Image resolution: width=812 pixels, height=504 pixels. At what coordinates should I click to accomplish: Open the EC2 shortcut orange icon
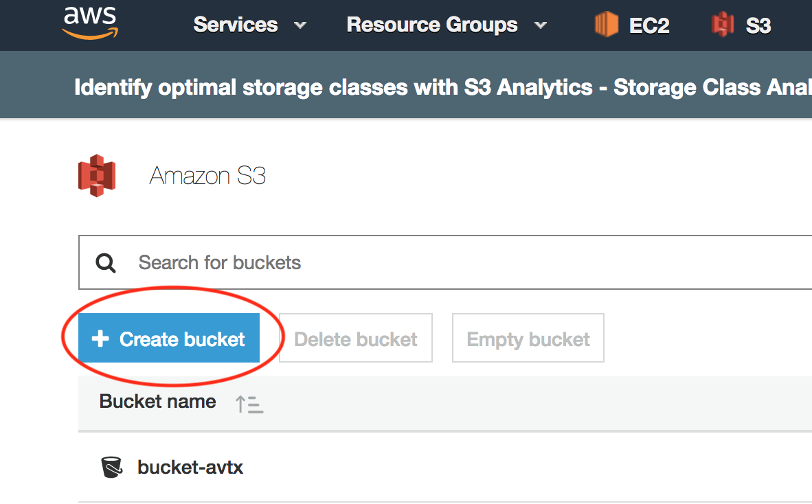pos(606,25)
